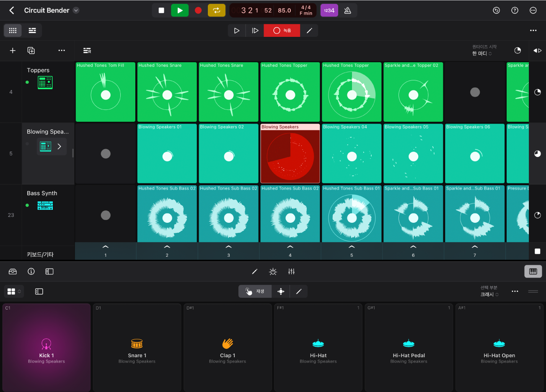Stop playback with the square button

point(161,10)
